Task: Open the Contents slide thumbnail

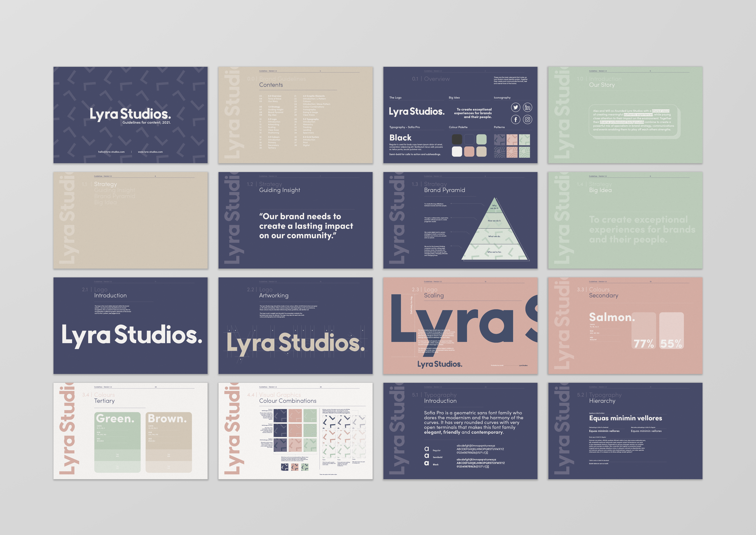Action: pos(295,115)
